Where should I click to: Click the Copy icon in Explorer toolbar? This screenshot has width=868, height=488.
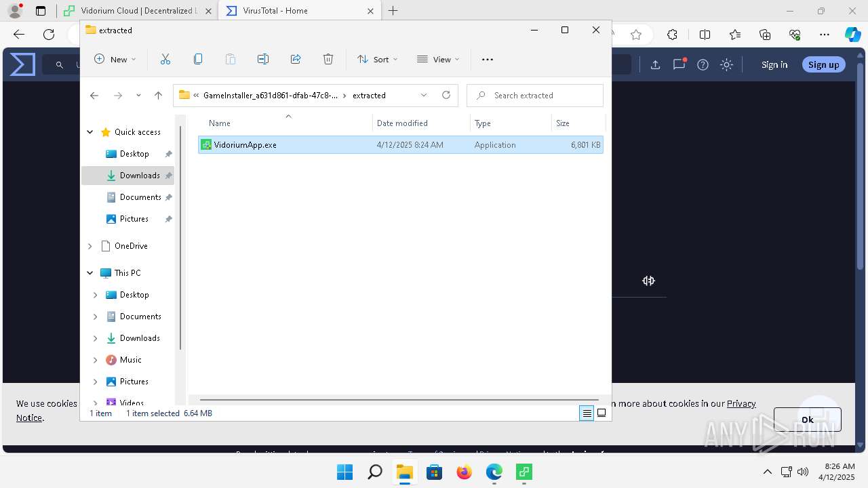click(x=198, y=60)
